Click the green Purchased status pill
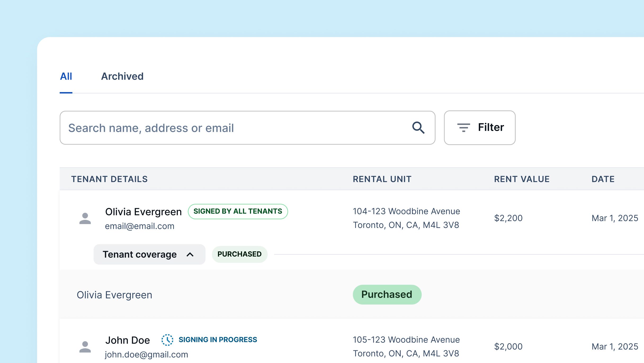644x363 pixels. (x=387, y=294)
